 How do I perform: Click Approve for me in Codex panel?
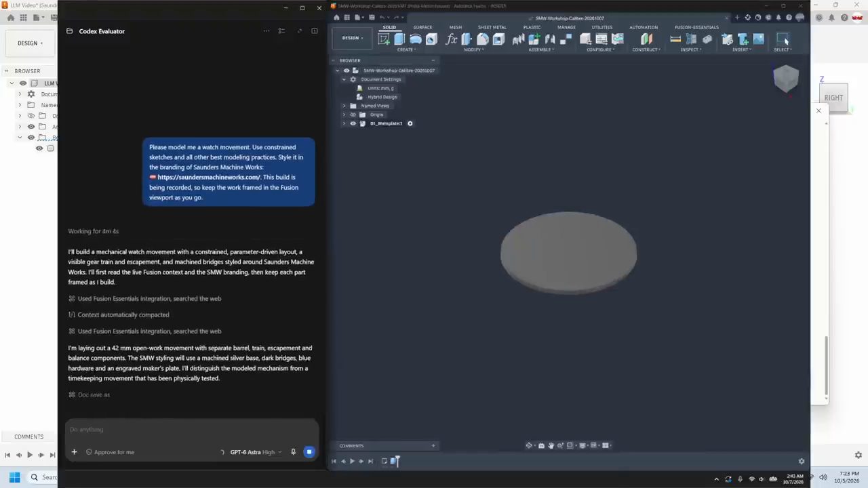[110, 452]
